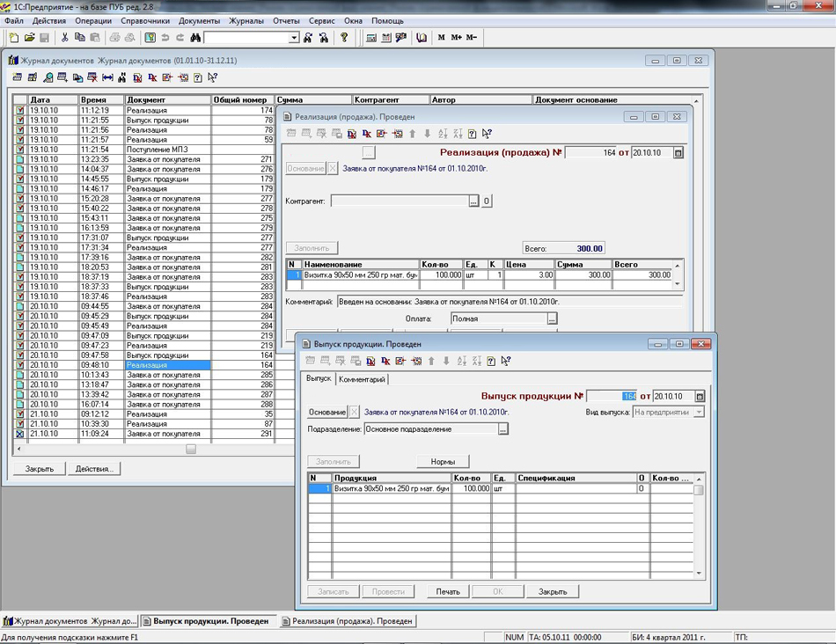Open calendar picker beside Выпуск продукции date

[x=700, y=396]
